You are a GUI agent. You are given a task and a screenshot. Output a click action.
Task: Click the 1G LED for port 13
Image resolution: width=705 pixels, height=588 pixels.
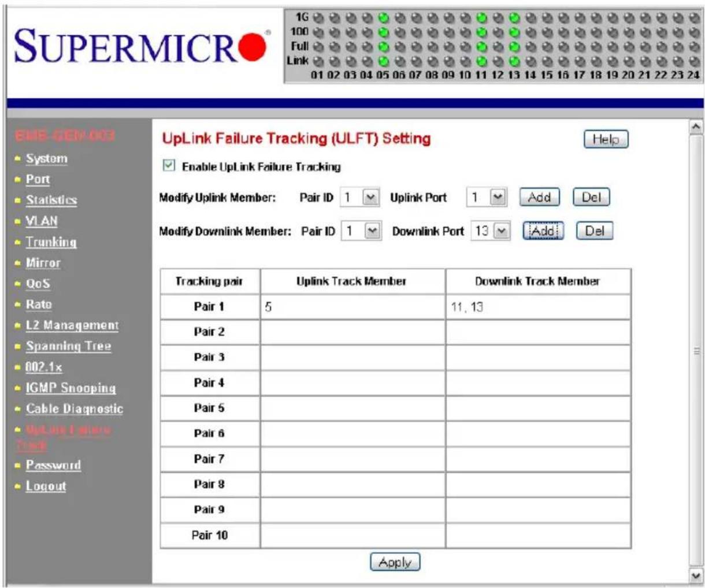tap(514, 18)
